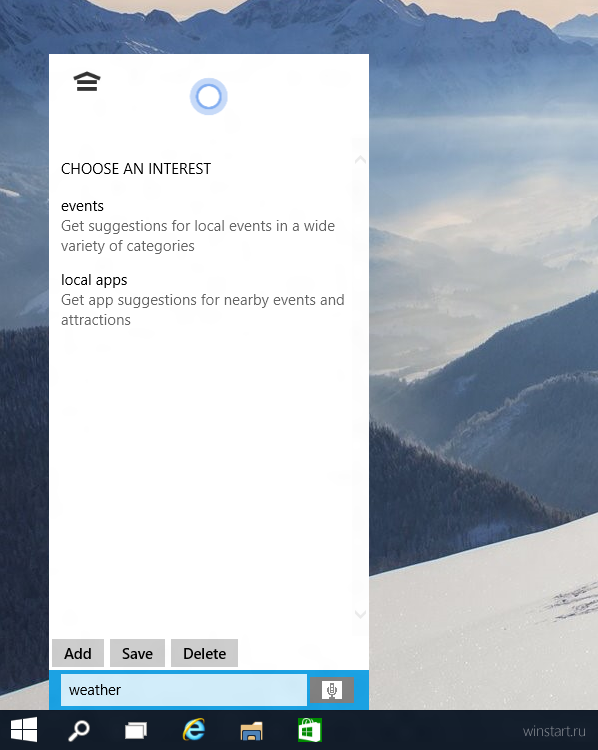Click the scroll up arrow in the panel
The image size is (598, 750).
click(360, 160)
